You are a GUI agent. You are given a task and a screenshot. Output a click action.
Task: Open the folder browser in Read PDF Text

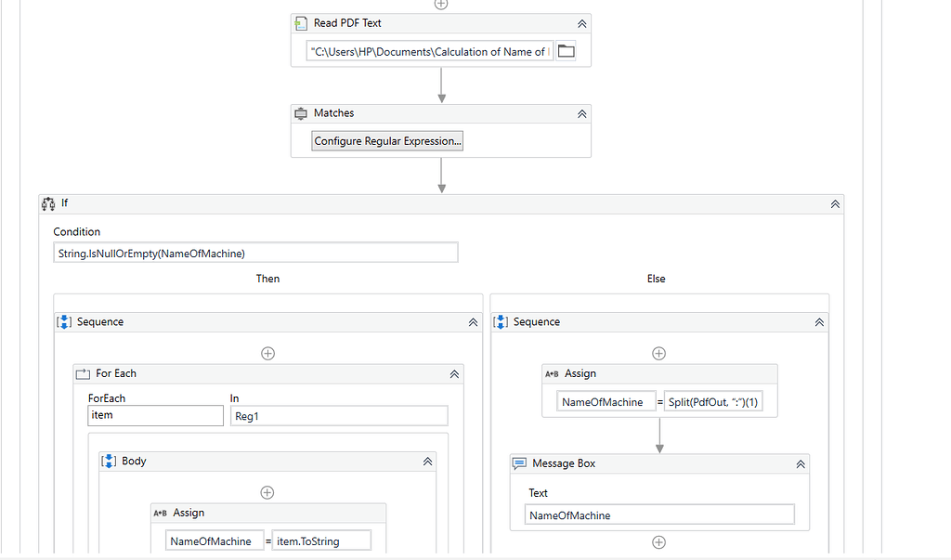click(x=567, y=51)
